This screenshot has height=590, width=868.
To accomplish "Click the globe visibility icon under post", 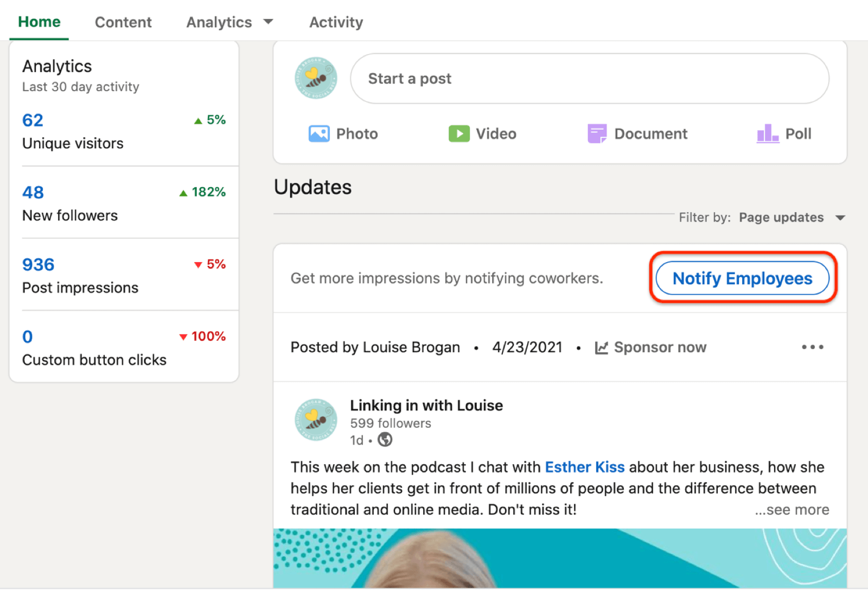I will pyautogui.click(x=385, y=440).
